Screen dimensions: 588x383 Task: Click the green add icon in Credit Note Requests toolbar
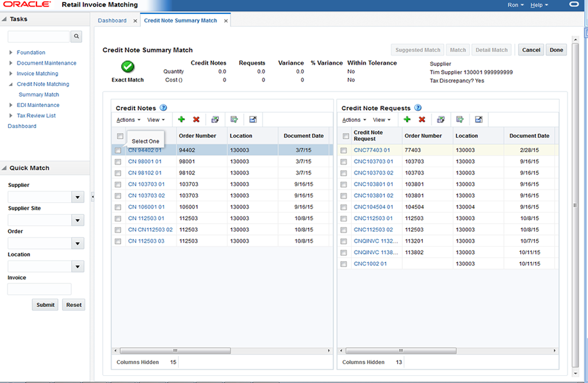(x=407, y=120)
